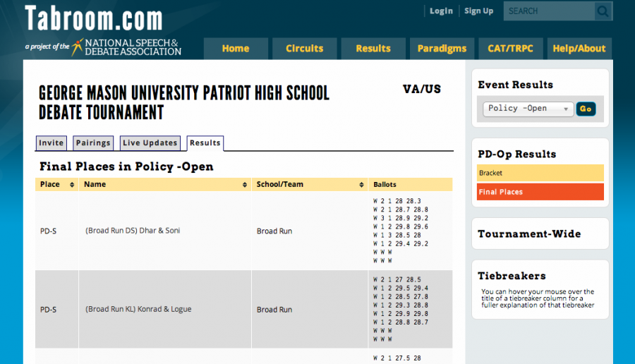635x364 pixels.
Task: Open the Final Places results link
Action: click(x=540, y=192)
